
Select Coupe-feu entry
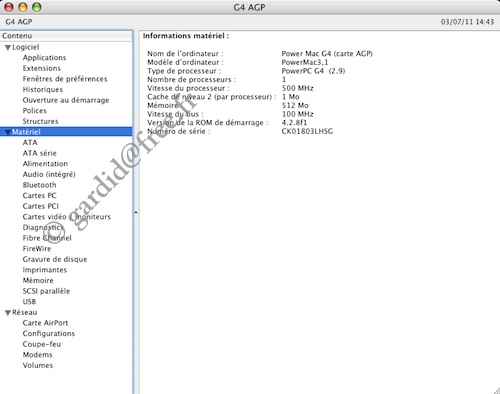(42, 344)
